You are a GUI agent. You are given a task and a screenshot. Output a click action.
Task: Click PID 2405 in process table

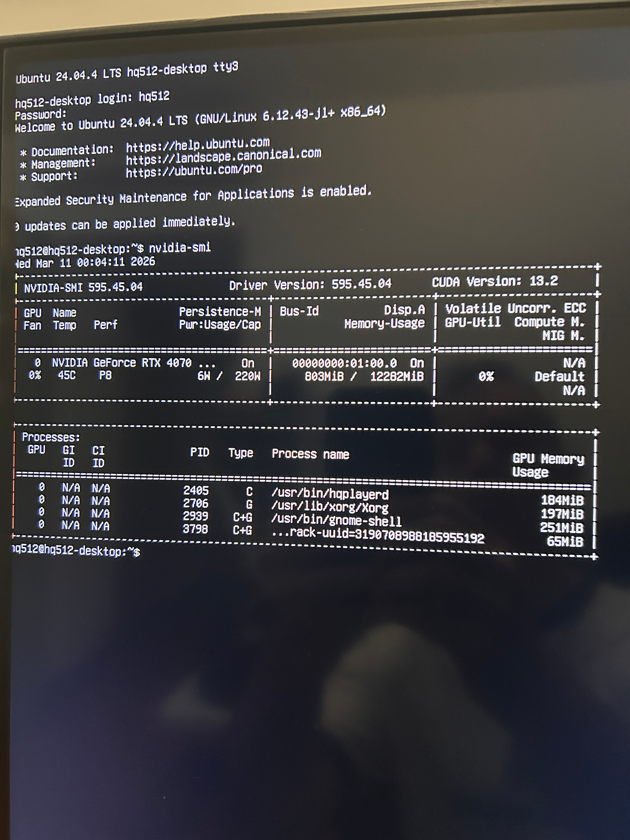[196, 490]
